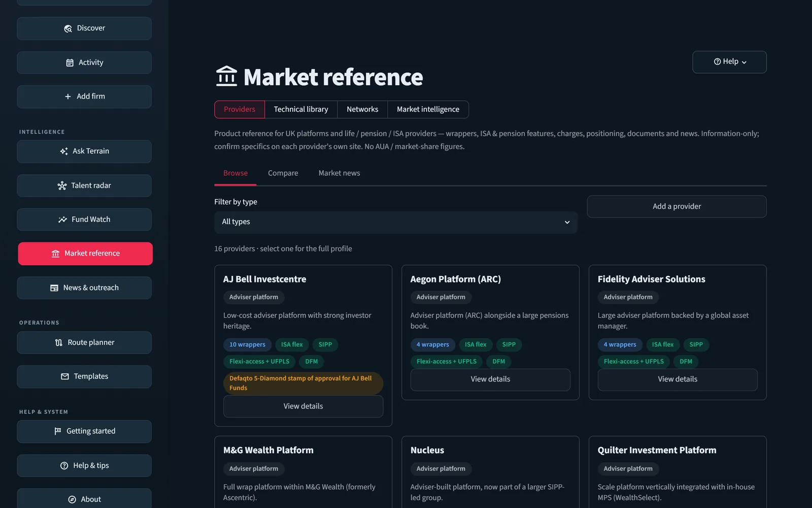Click the Talent radar icon
The height and width of the screenshot is (508, 812).
click(62, 186)
